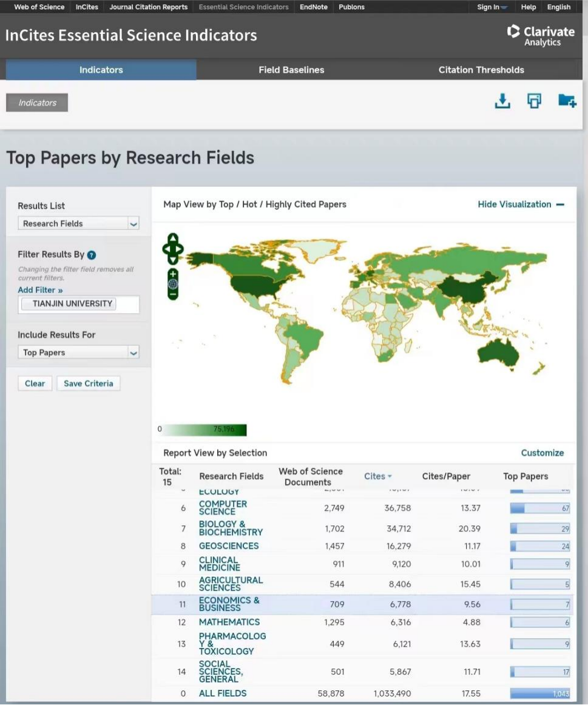The height and width of the screenshot is (705, 588).
Task: Click the Clear button
Action: click(35, 383)
